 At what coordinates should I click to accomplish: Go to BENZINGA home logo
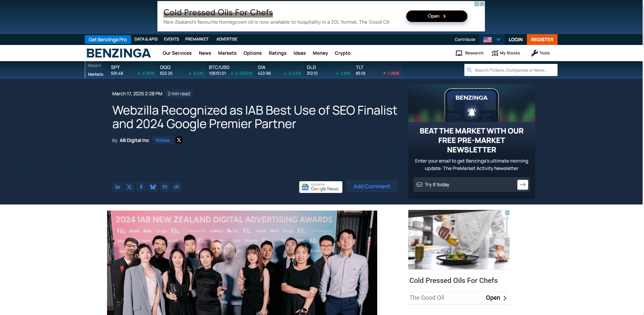pyautogui.click(x=119, y=53)
